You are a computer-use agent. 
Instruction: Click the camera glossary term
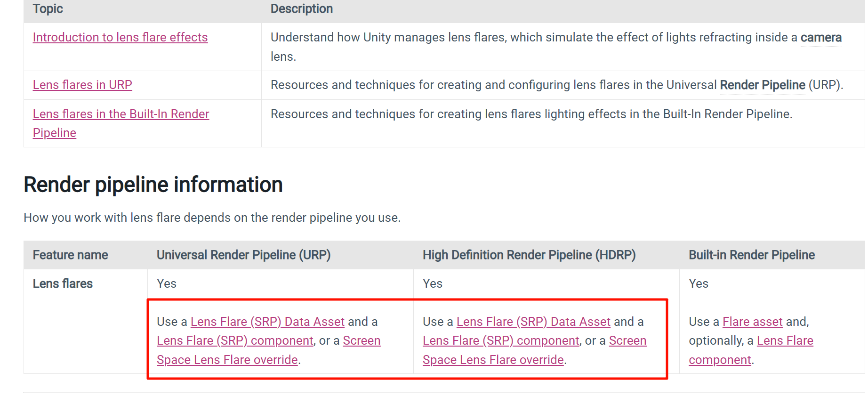[x=821, y=37]
